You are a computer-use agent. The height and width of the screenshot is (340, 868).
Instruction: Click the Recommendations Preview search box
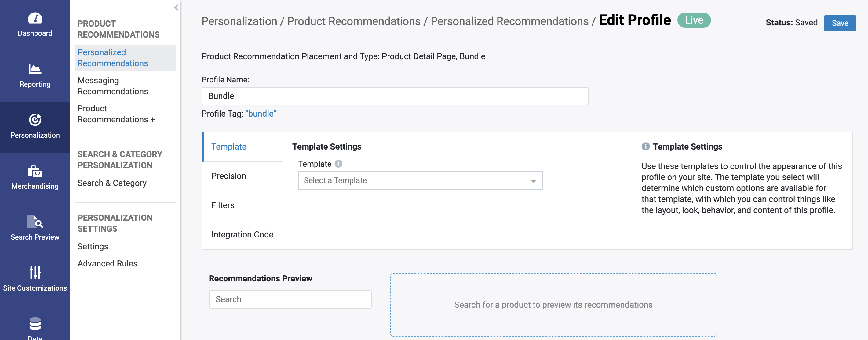coord(290,299)
